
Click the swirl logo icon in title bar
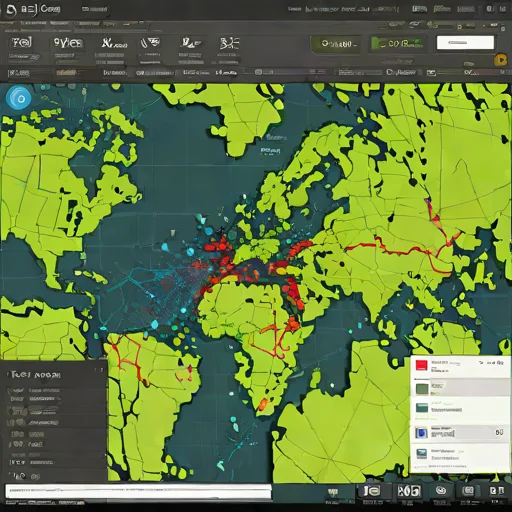click(x=11, y=10)
